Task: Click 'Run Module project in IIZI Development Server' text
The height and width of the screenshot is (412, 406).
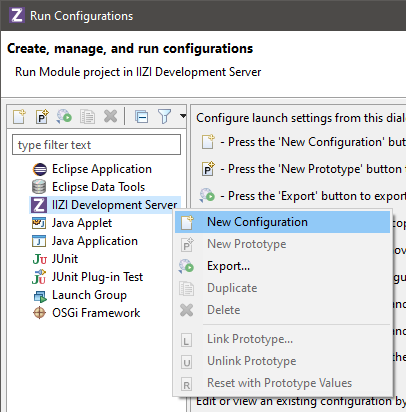Action: pos(138,72)
